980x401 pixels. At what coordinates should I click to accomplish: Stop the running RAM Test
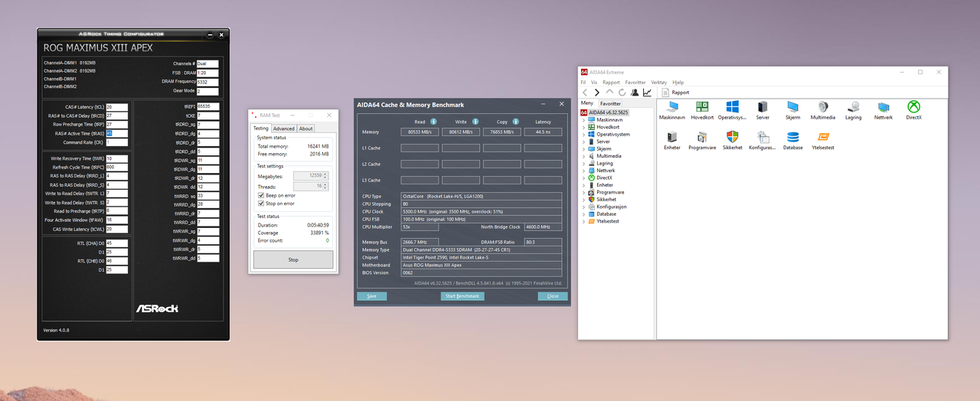coord(293,259)
